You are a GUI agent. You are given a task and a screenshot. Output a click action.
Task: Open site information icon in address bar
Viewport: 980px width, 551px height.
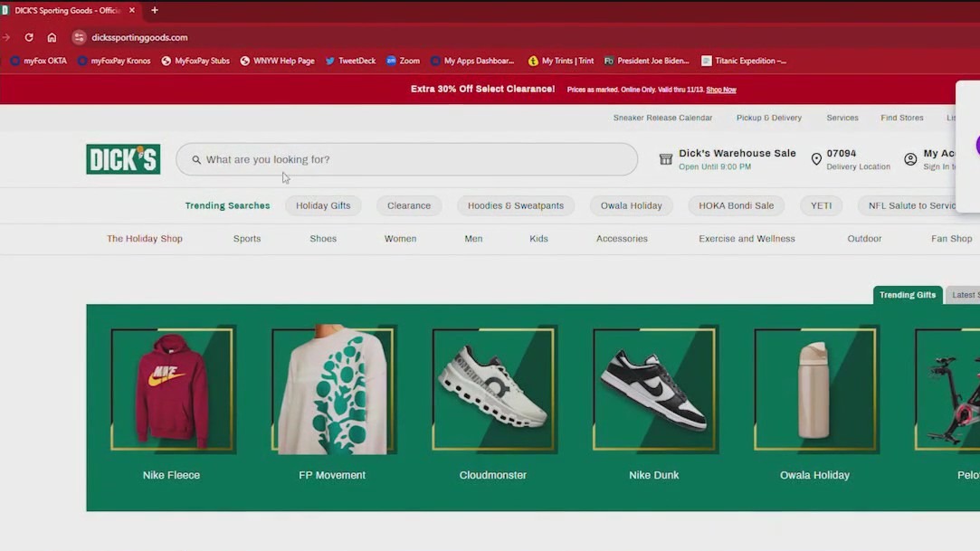tap(79, 37)
